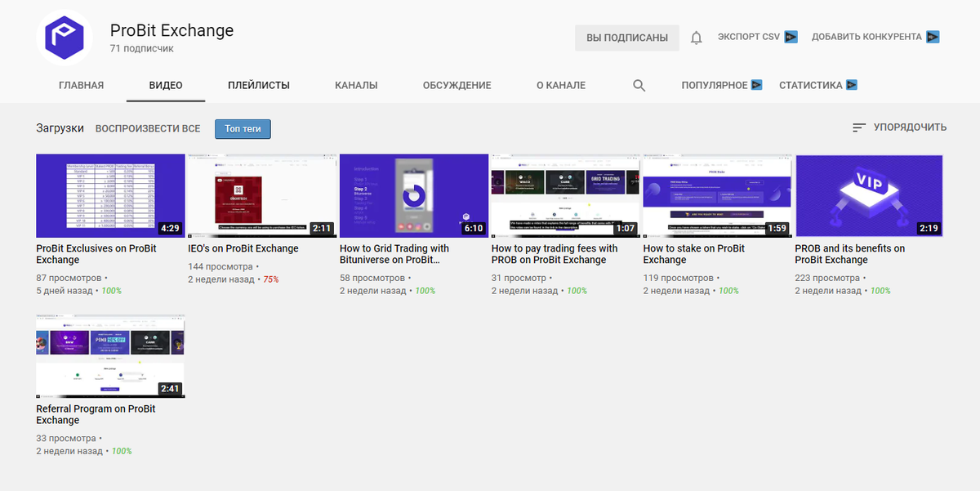
Task: Click the '71 подписчик' subscriber count
Action: point(141,49)
